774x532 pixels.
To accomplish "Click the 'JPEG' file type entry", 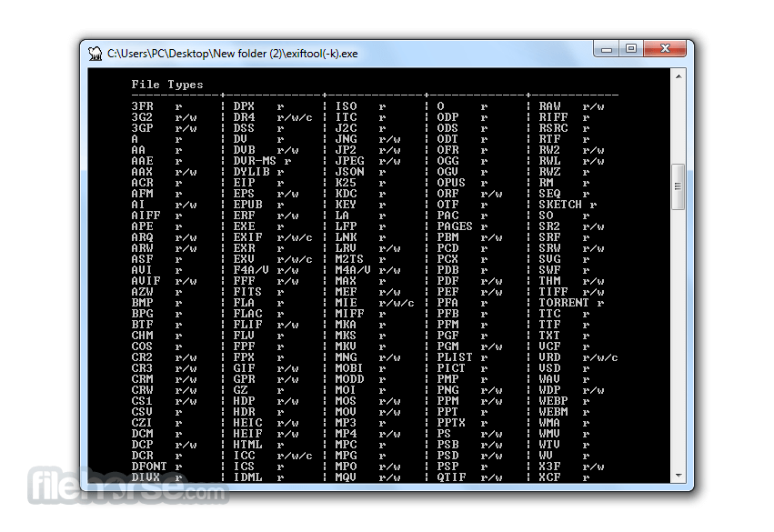I will (350, 161).
